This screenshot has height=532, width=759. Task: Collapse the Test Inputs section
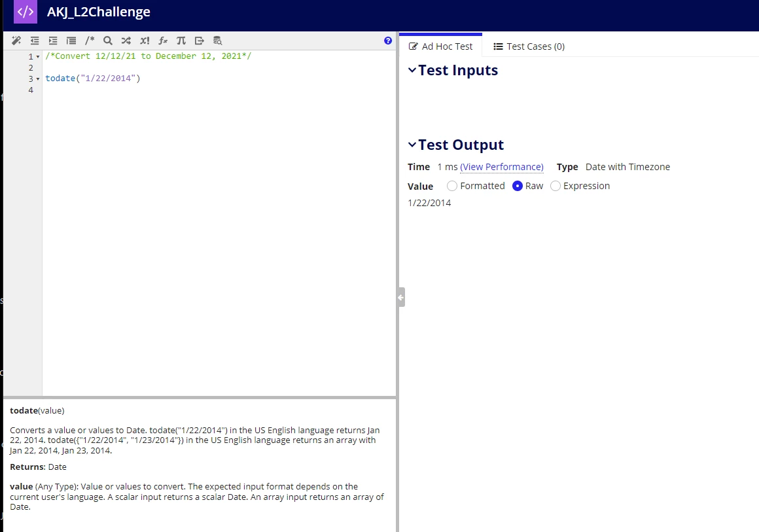[412, 70]
